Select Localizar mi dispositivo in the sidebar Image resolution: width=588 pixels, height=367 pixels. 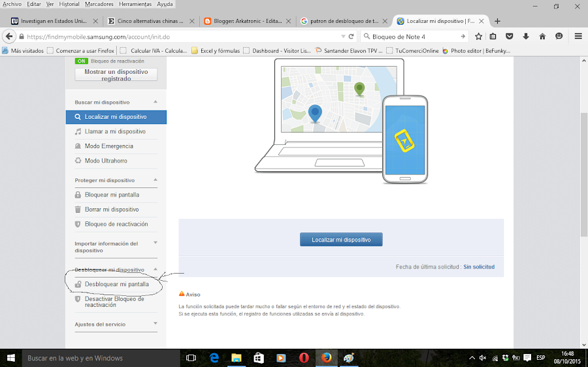(116, 117)
